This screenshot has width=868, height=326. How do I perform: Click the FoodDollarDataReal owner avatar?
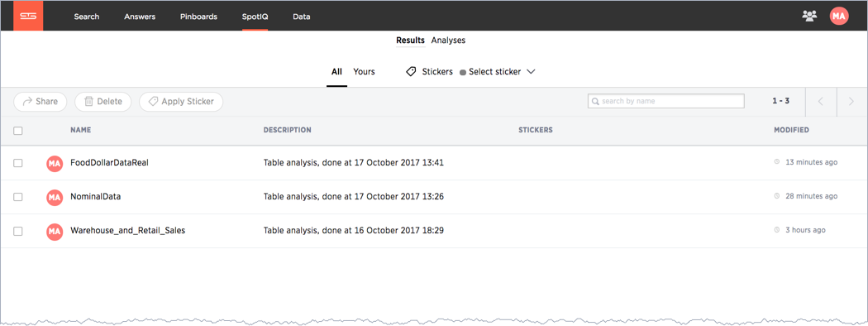coord(55,163)
